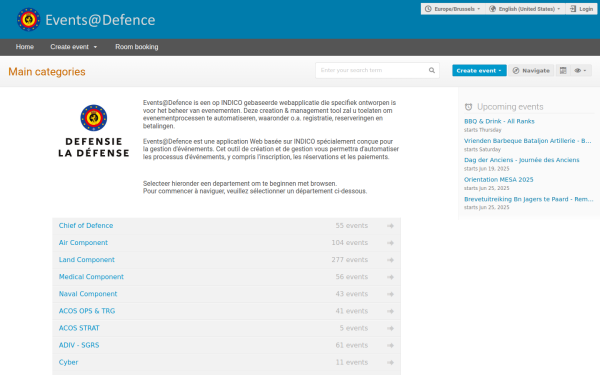600x375 pixels.
Task: Open the Chief of Defence category
Action: 86,226
